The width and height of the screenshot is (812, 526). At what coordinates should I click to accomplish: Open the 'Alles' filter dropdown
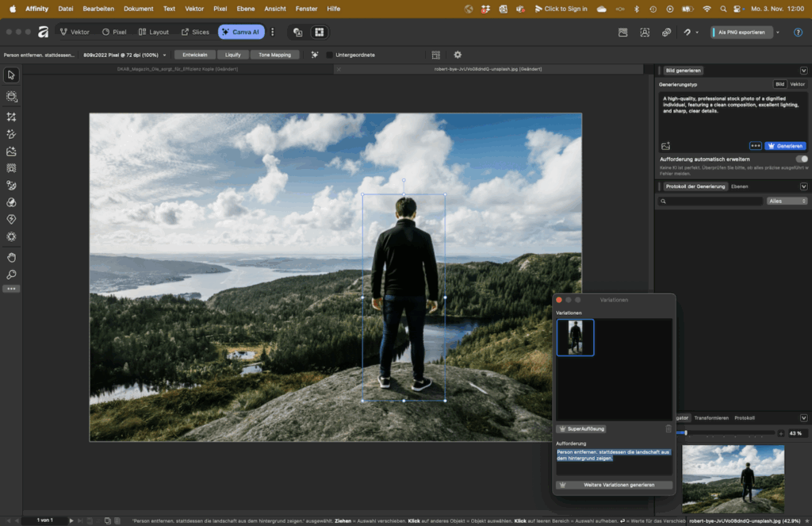(x=787, y=202)
